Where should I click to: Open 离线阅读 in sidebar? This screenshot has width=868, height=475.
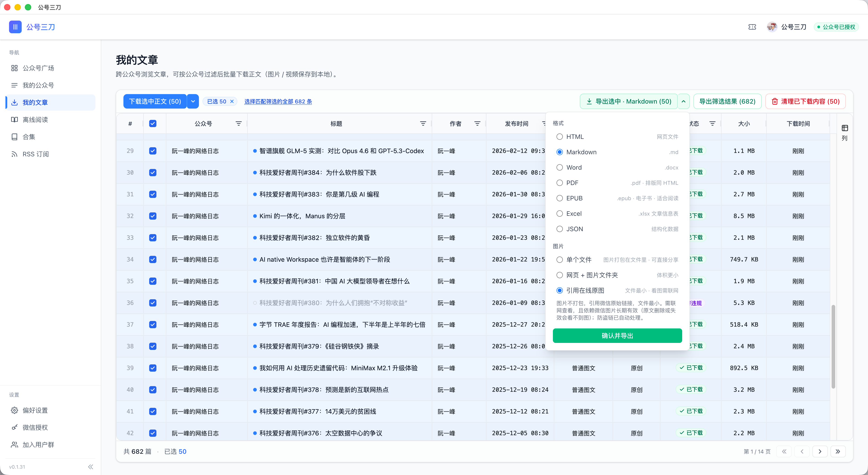[51, 120]
